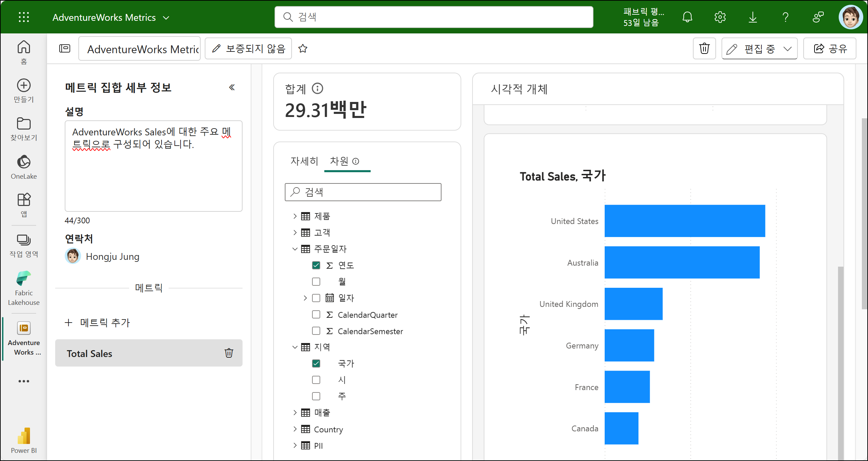Check the 일자 checkbox
This screenshot has width=868, height=461.
coord(316,298)
